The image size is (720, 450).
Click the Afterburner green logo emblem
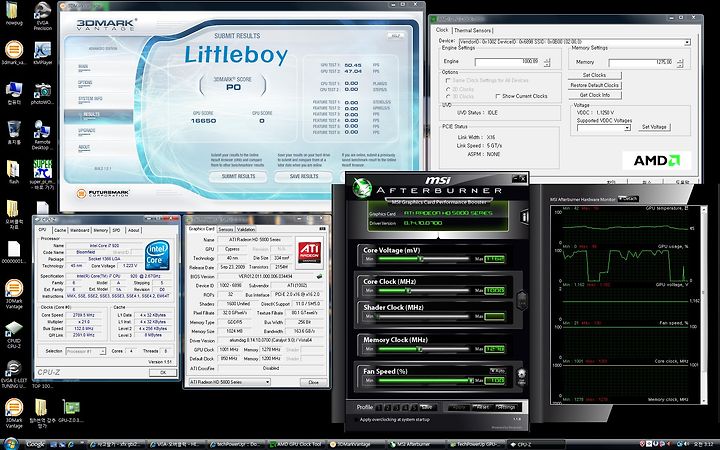(362, 187)
